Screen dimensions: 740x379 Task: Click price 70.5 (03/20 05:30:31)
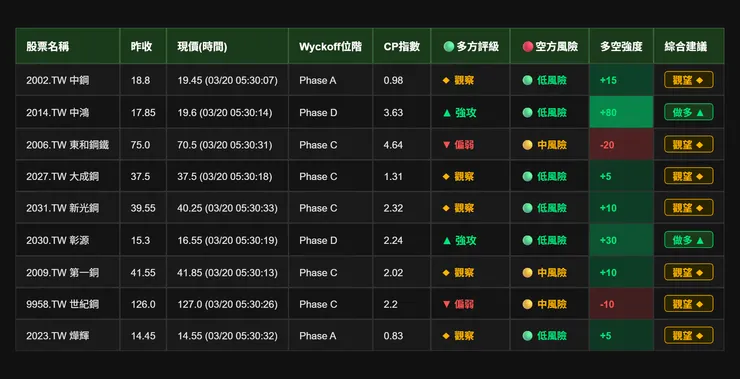tap(225, 144)
